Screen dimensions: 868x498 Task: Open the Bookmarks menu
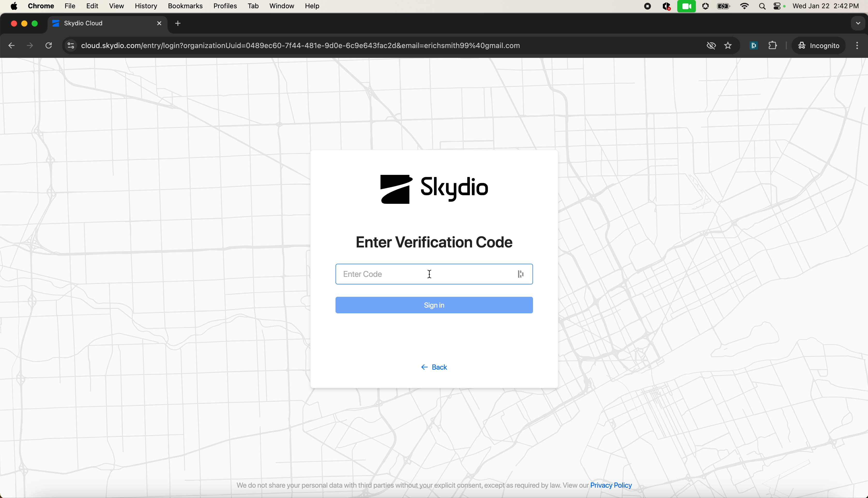tap(185, 6)
